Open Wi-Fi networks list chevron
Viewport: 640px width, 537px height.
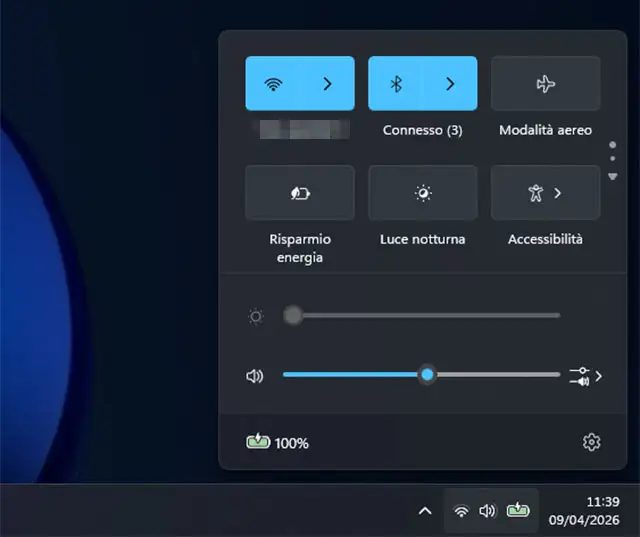[327, 84]
